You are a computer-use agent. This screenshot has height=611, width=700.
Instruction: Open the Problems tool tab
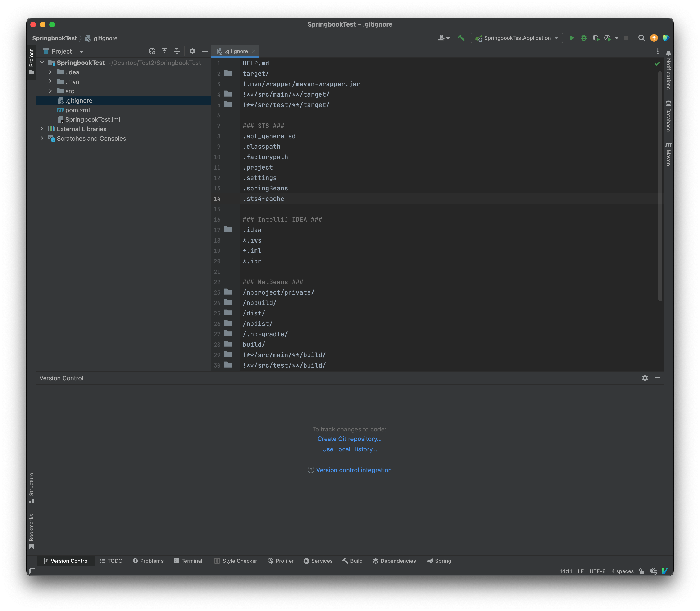(148, 561)
